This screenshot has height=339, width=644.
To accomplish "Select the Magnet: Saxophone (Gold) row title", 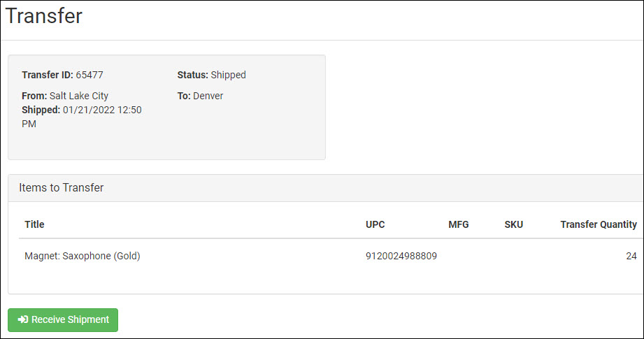I will point(82,256).
